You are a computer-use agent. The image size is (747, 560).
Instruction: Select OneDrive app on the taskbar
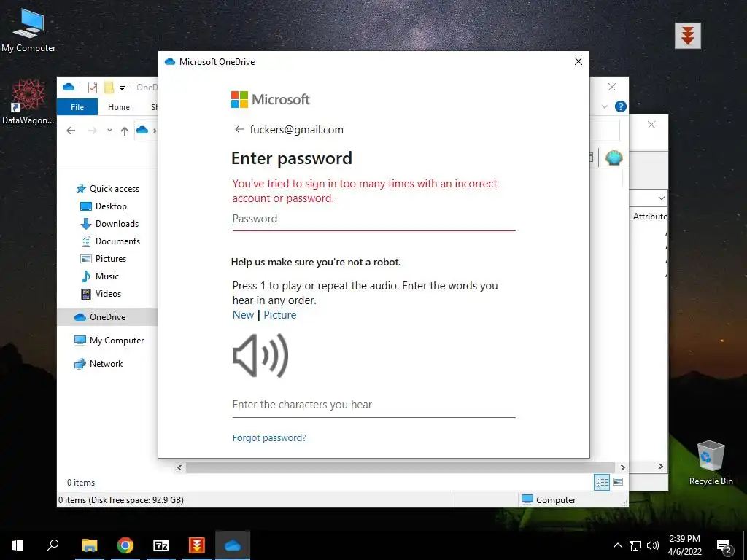233,545
